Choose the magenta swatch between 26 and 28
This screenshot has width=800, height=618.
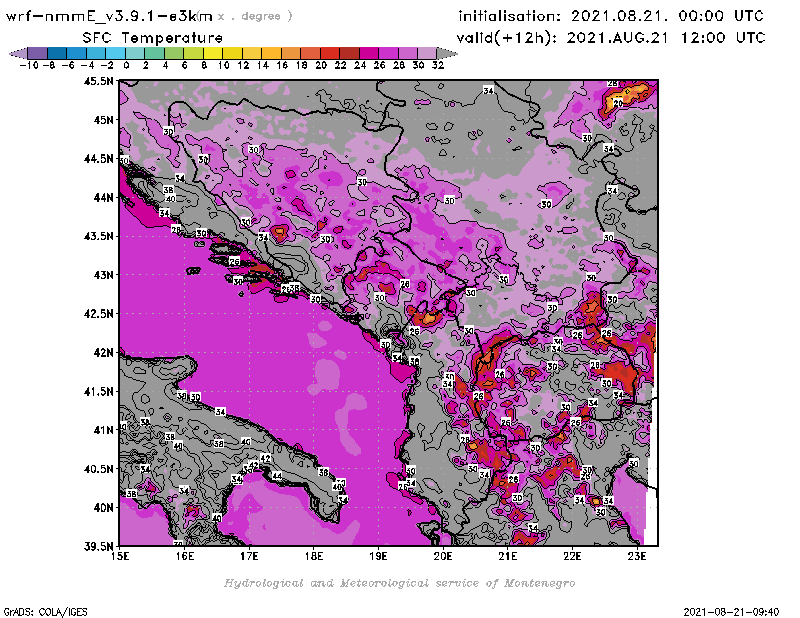(388, 53)
